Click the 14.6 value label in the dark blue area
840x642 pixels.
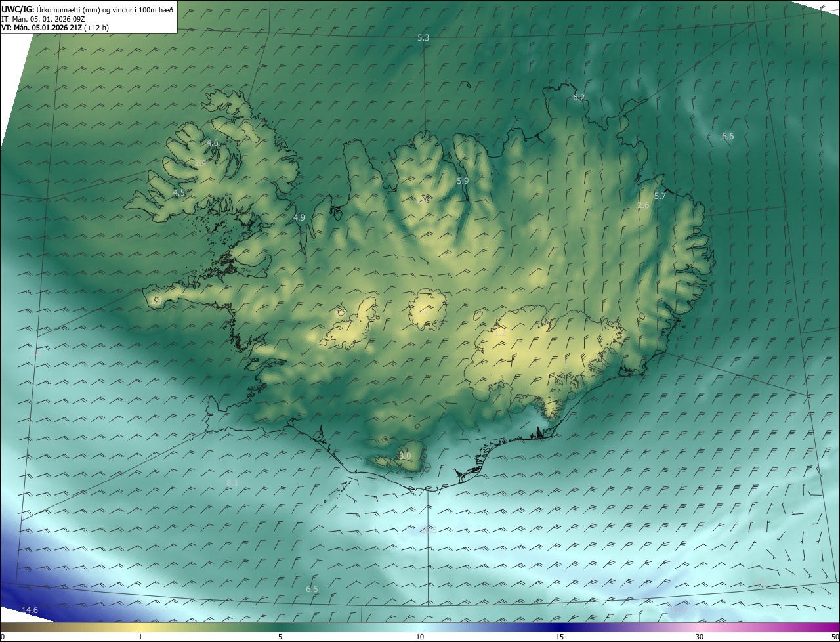point(30,610)
